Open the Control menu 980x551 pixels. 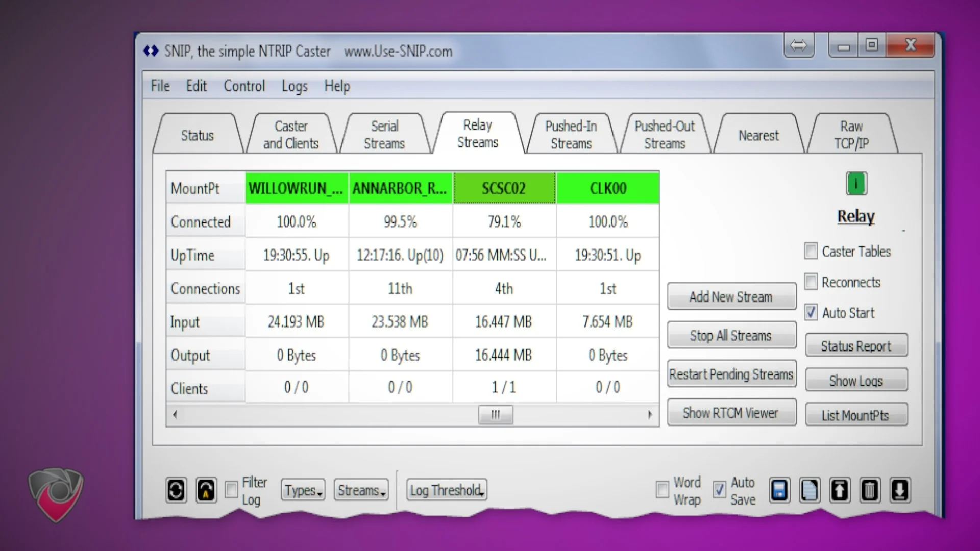point(244,86)
